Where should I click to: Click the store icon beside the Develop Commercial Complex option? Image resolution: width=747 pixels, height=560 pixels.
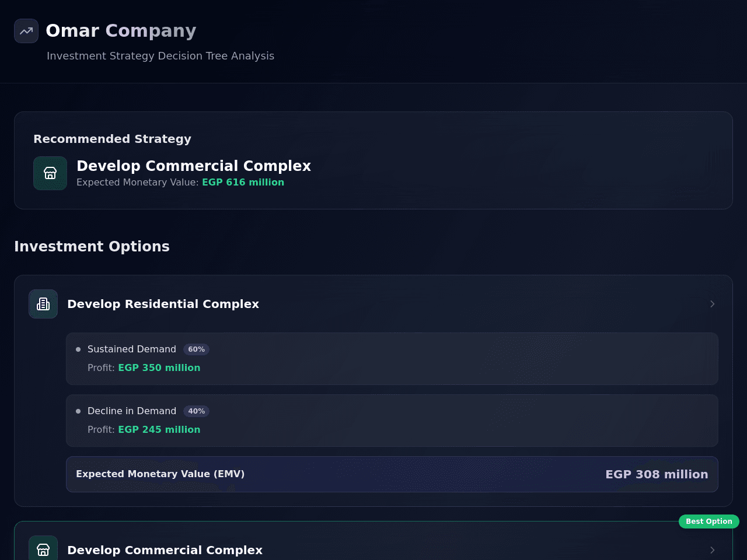pos(43,549)
